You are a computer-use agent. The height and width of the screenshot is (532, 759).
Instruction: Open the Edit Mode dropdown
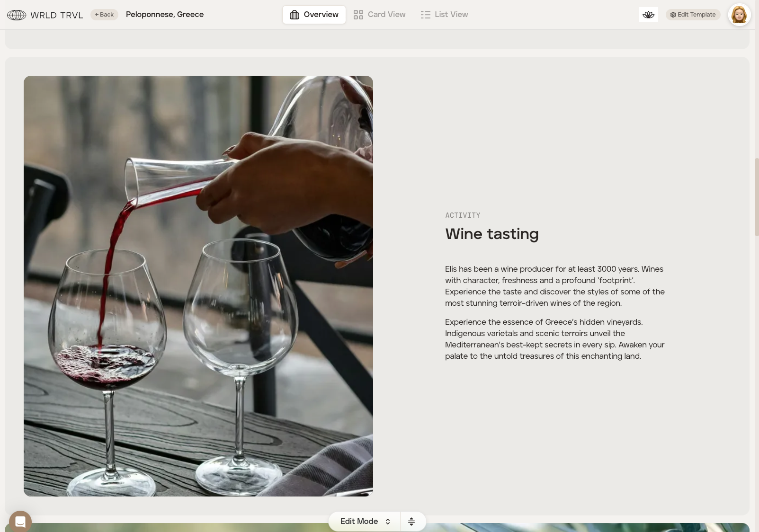[x=365, y=521]
